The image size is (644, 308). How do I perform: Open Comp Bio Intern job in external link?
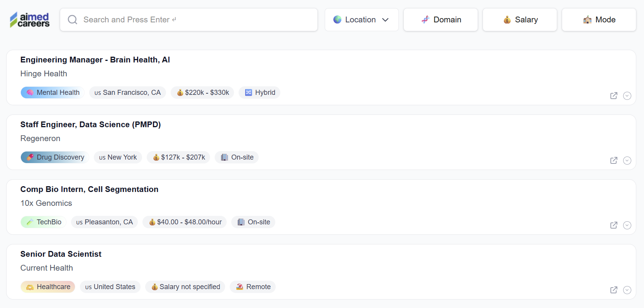point(614,225)
